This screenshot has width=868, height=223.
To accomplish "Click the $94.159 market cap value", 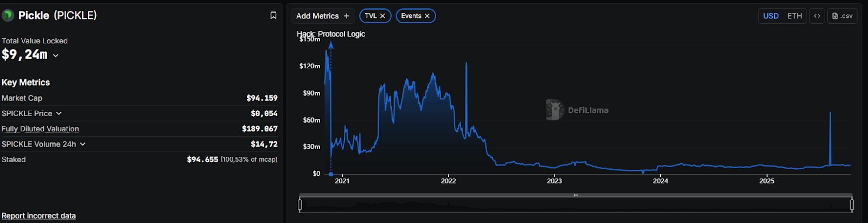I will (262, 98).
